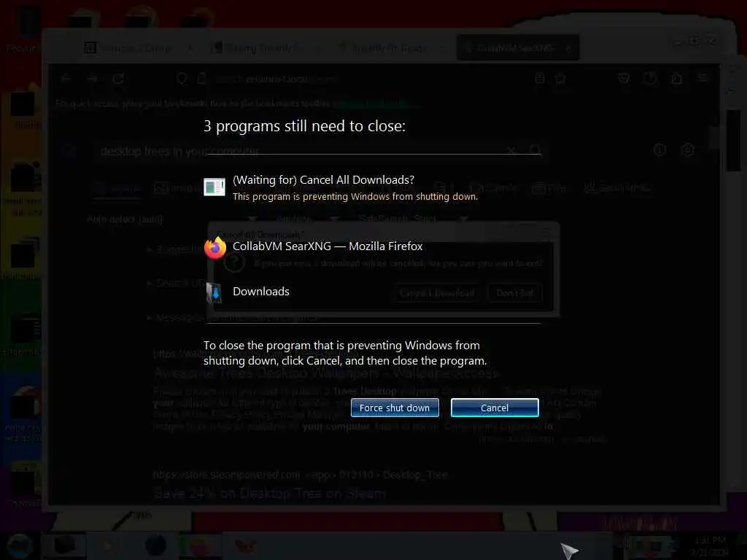Click the SearXNG search magnifier icon
747x560 pixels.
pyautogui.click(x=535, y=150)
